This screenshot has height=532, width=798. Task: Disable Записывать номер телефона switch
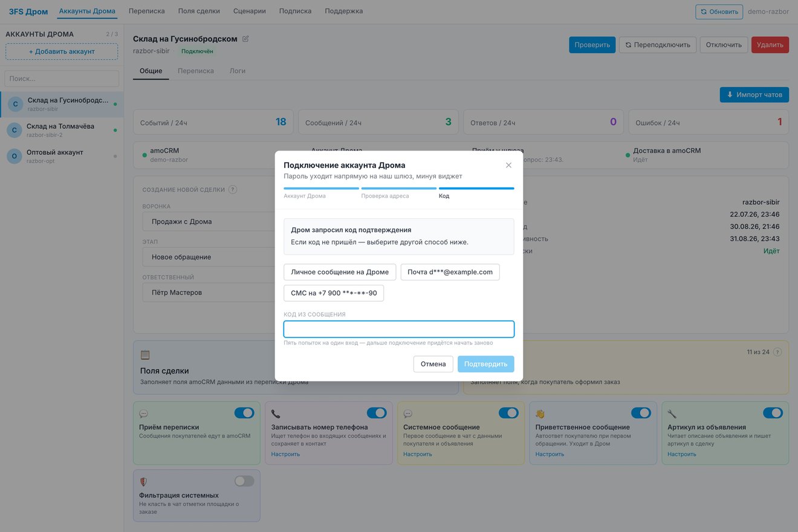click(x=377, y=413)
